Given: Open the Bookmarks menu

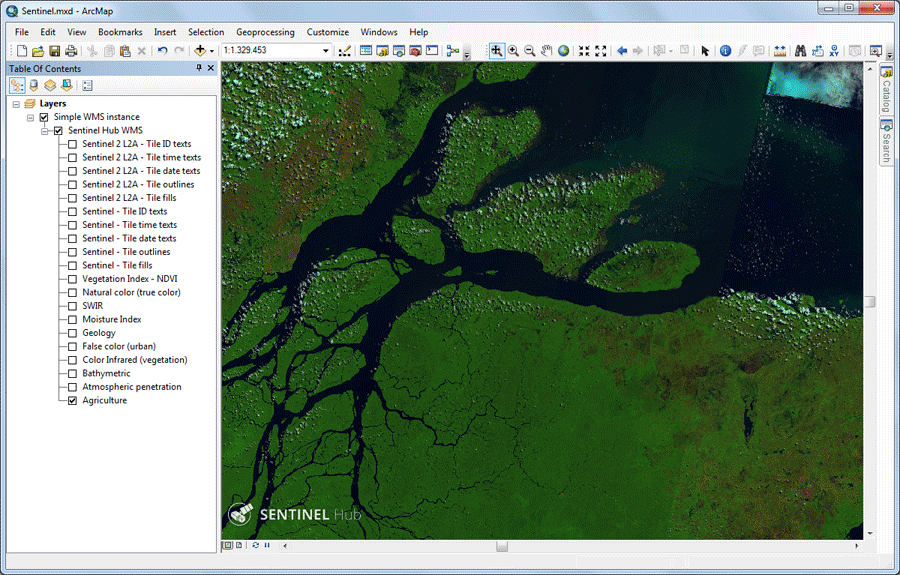Looking at the screenshot, I should (x=120, y=32).
